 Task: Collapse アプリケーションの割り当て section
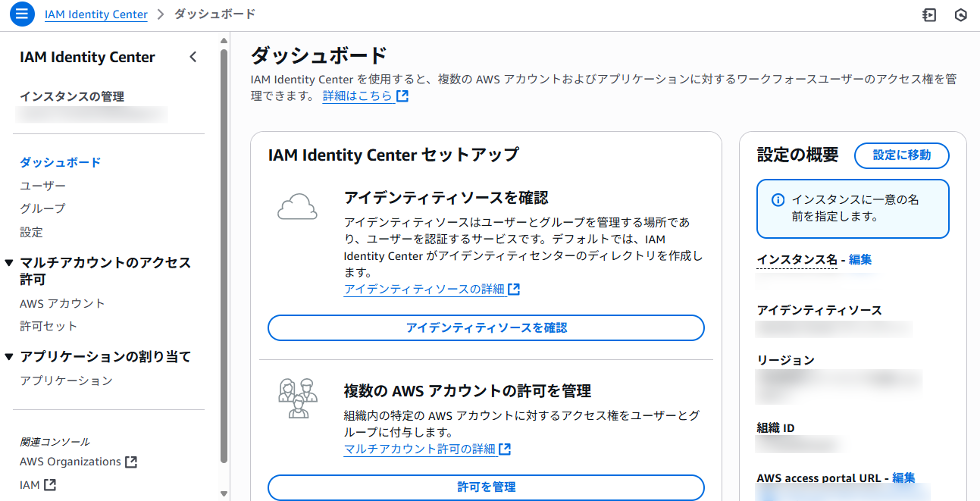click(9, 356)
